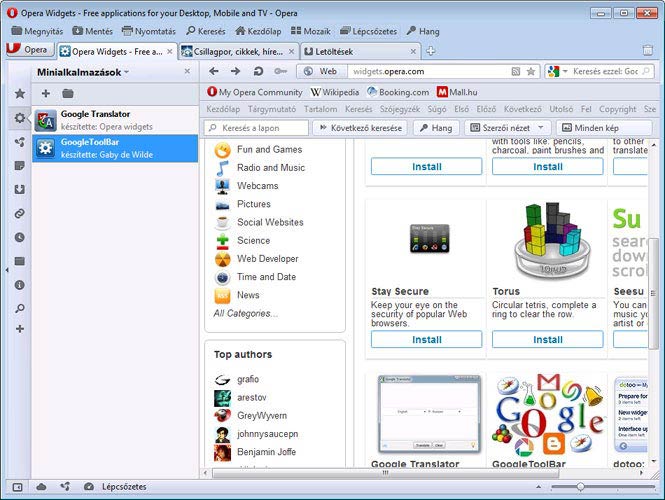
Task: Select the Widgets gear panel icon
Action: [x=20, y=117]
